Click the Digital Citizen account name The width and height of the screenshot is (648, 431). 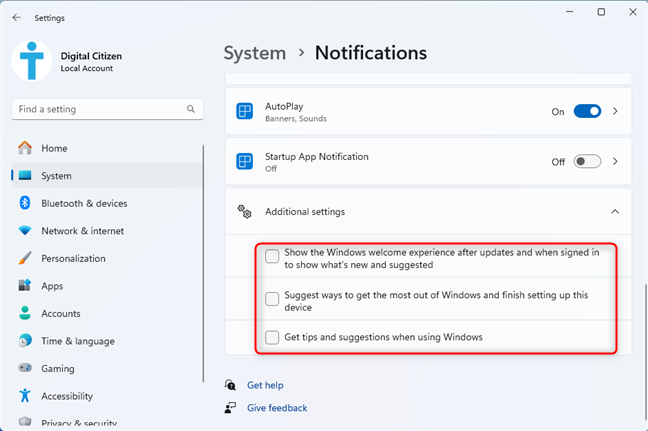91,56
